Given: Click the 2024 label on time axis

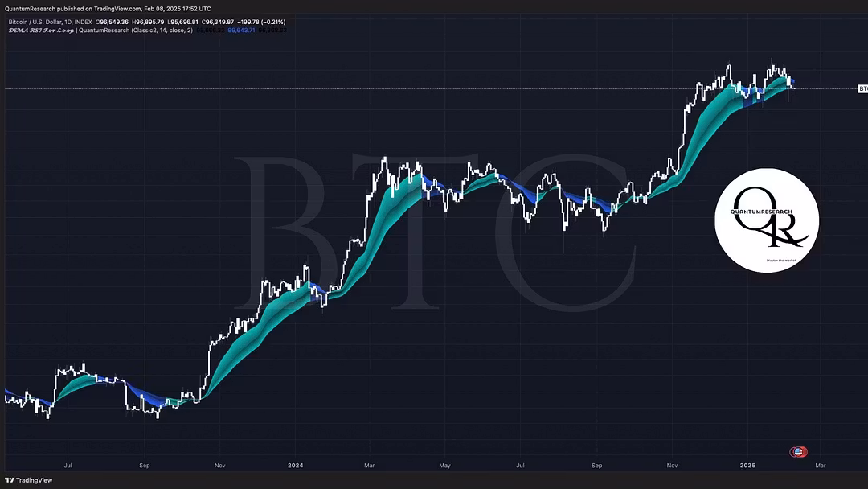Looking at the screenshot, I should [296, 465].
